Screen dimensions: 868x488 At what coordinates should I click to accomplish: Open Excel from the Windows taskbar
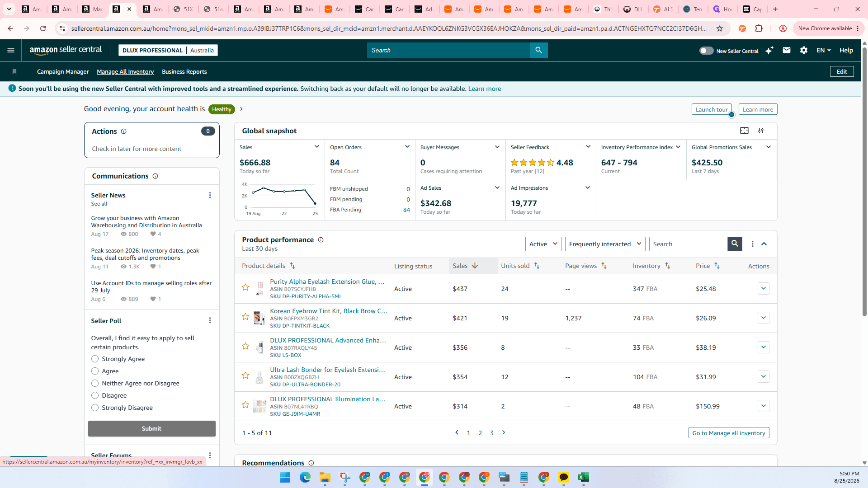coord(584,477)
